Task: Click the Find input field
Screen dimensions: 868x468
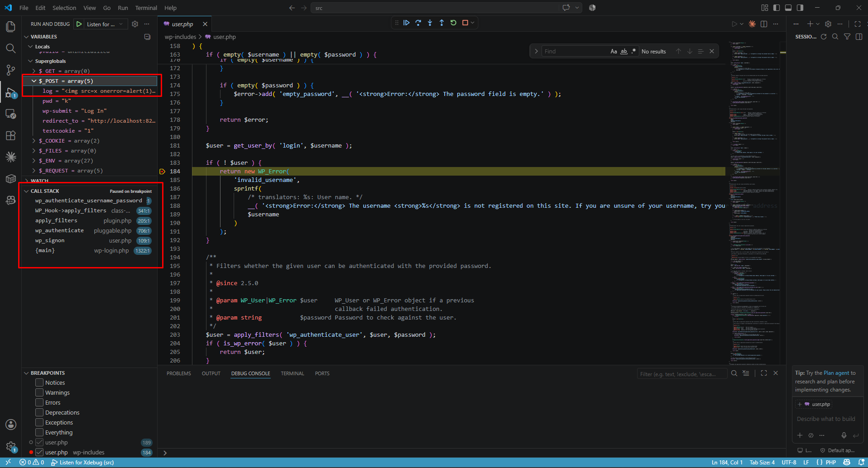Action: (x=575, y=51)
